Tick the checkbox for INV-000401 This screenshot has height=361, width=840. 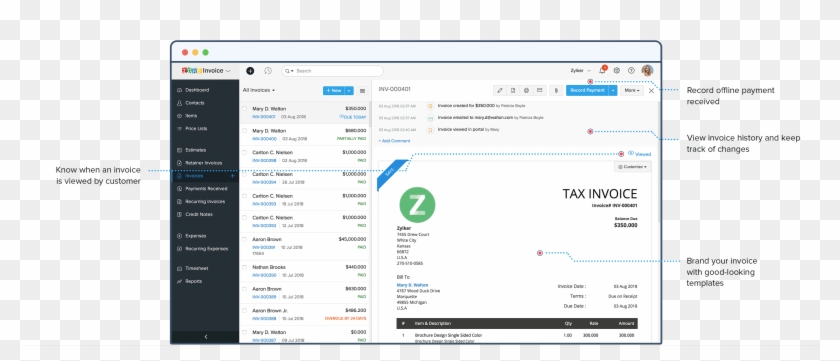click(x=244, y=108)
